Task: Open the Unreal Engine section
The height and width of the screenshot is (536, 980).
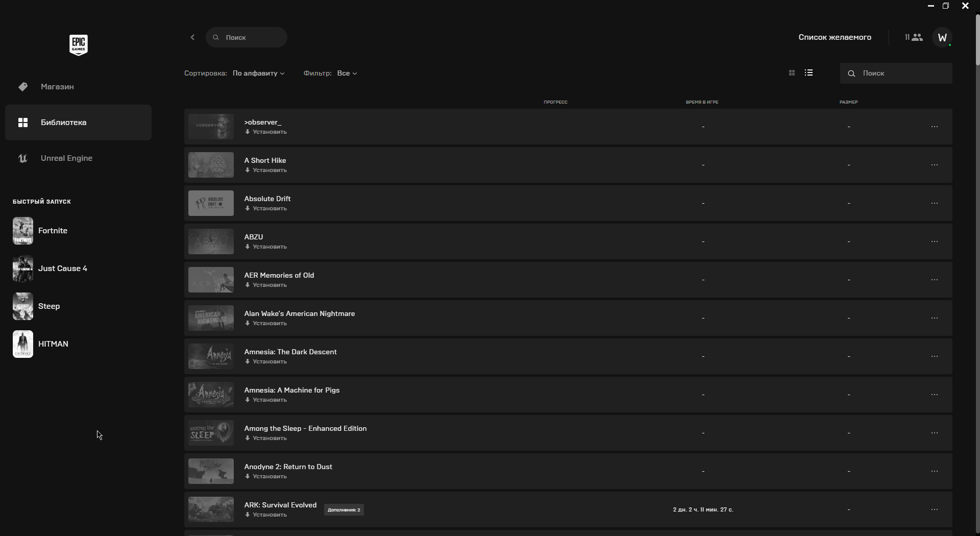Action: click(x=66, y=158)
